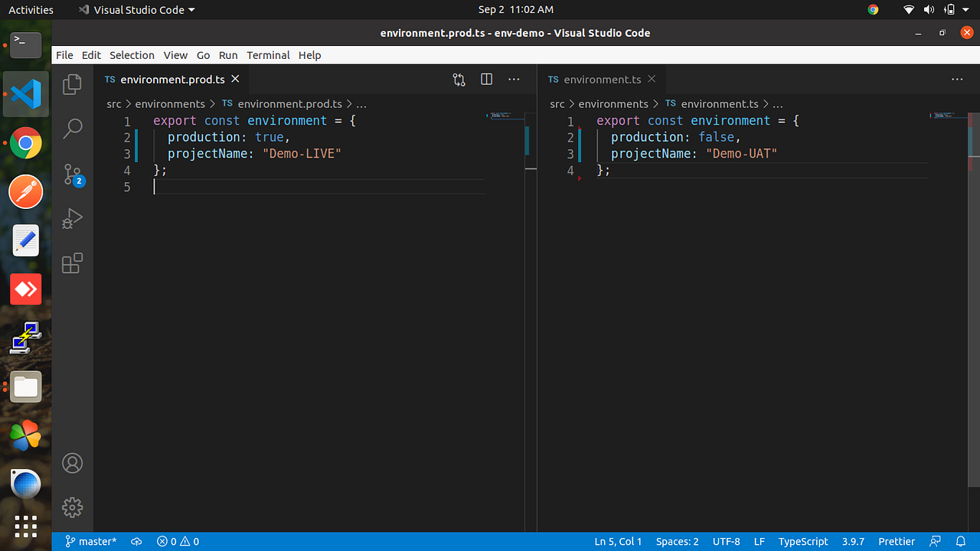The height and width of the screenshot is (551, 980).
Task: Open the compare changes icon on the editor toolbar
Action: click(459, 79)
